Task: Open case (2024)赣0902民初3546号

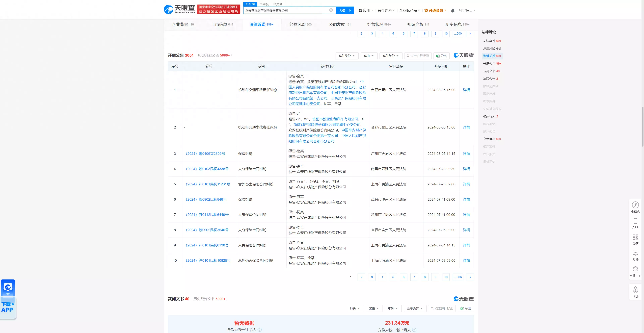Action: (x=207, y=230)
